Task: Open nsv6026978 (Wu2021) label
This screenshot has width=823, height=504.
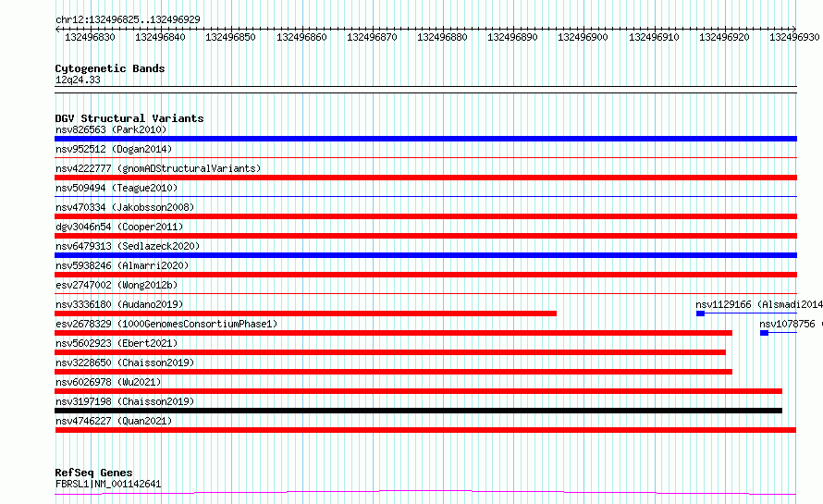Action: point(108,382)
